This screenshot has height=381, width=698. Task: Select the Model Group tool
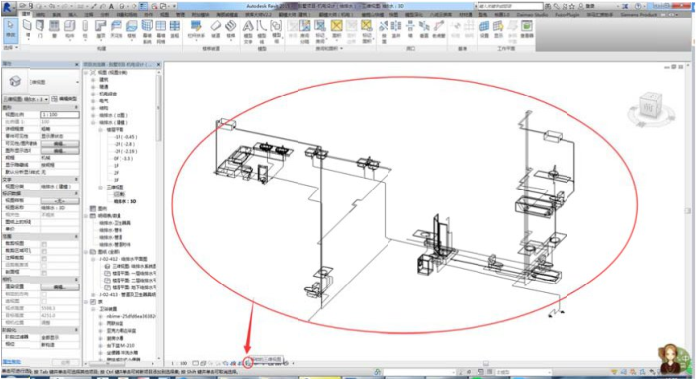point(276,31)
